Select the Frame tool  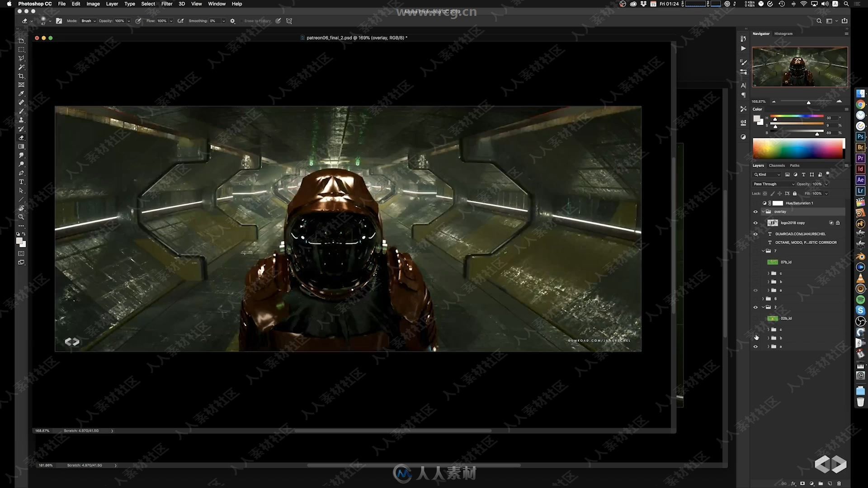pyautogui.click(x=21, y=85)
